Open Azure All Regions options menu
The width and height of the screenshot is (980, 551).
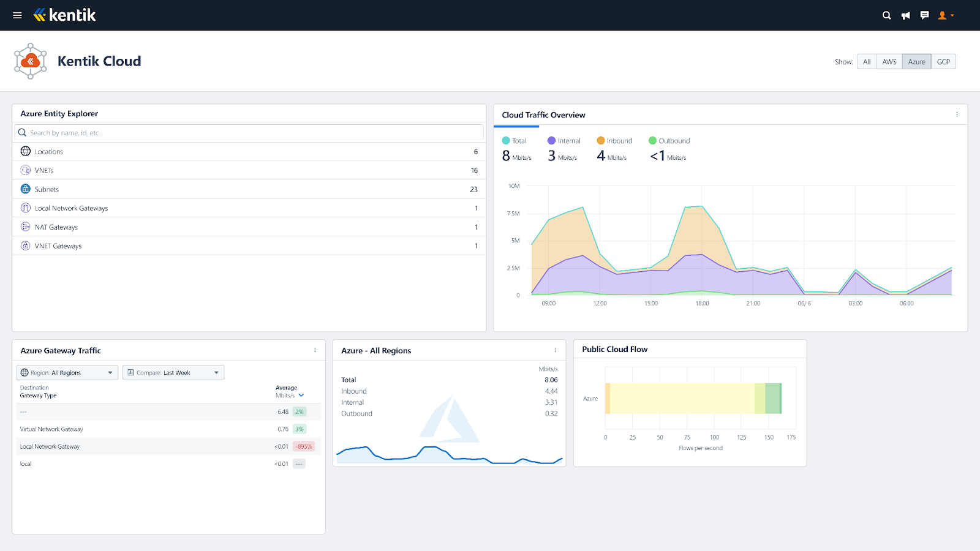556,350
